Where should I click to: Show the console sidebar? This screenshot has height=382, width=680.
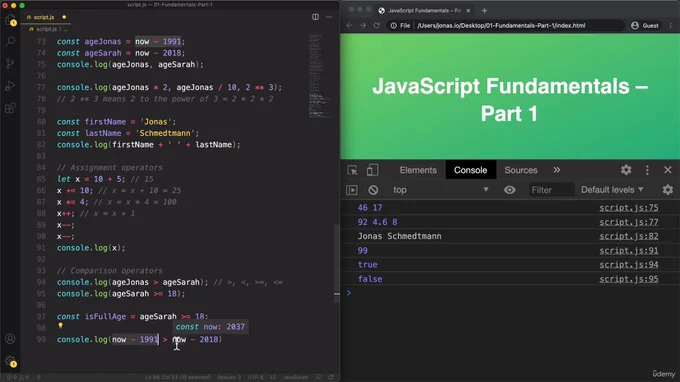click(352, 190)
